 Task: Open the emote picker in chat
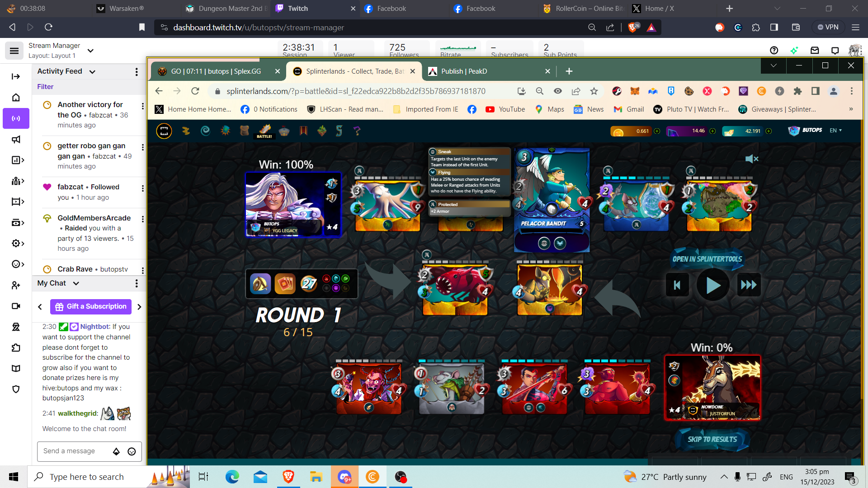(132, 451)
